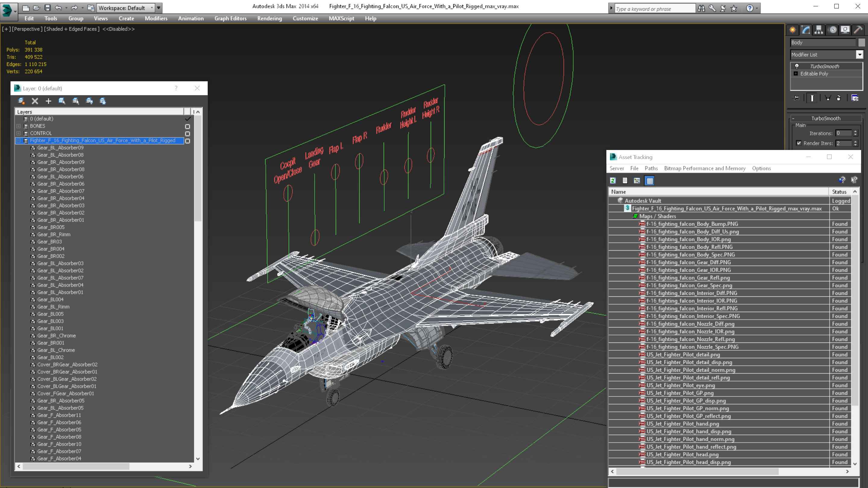This screenshot has width=868, height=488.
Task: Click Add Selected Objects plus icon
Action: click(49, 101)
